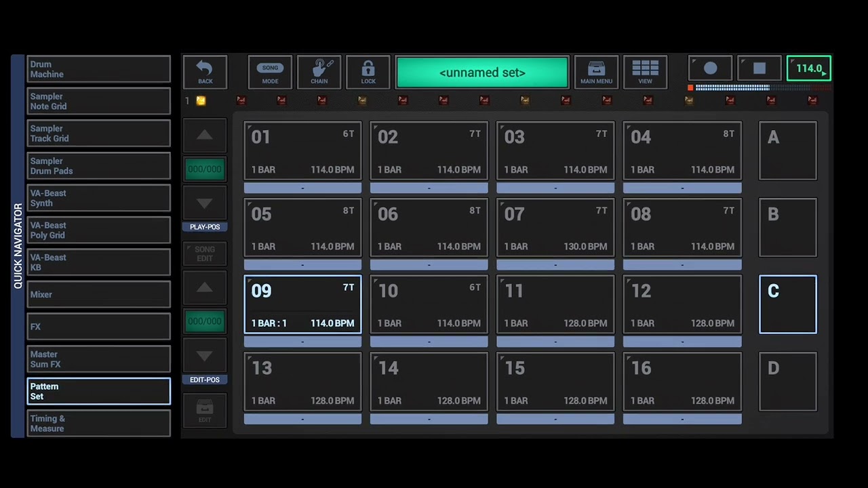Open the FX view

pyautogui.click(x=99, y=327)
